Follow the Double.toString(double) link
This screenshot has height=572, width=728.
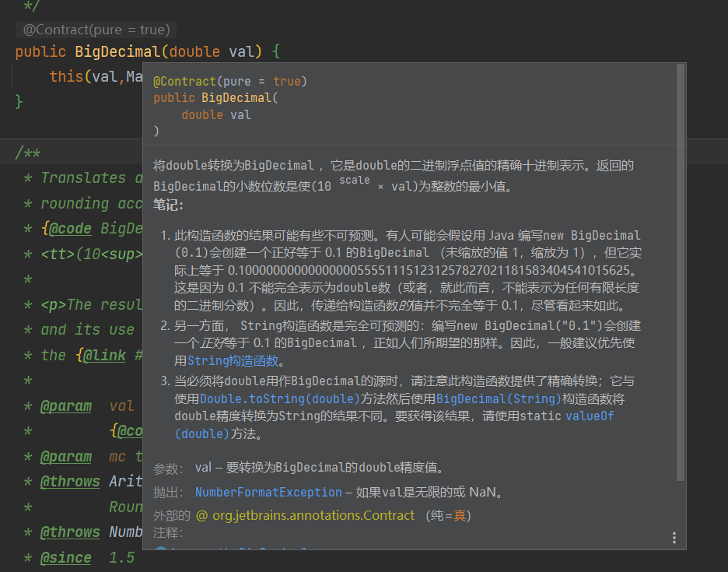coord(280,398)
